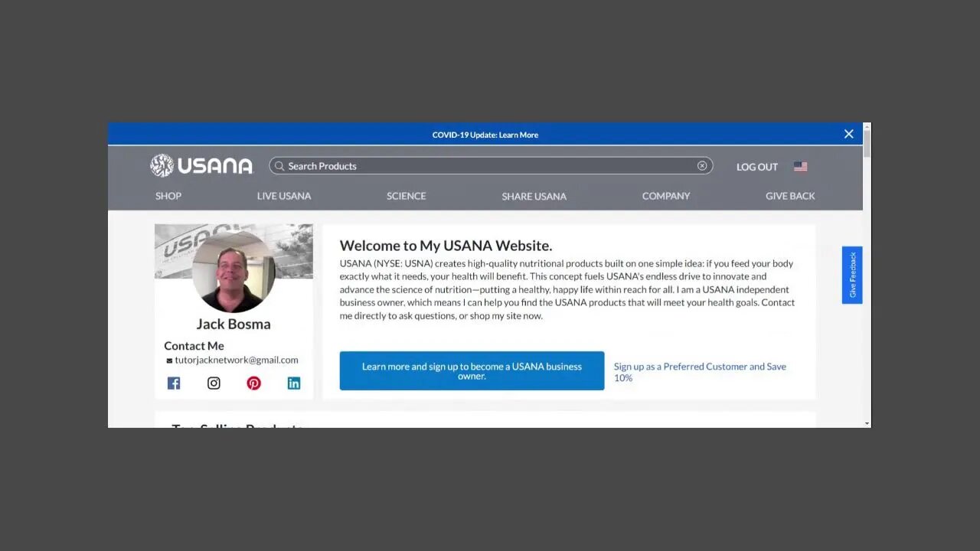Click the LOG OUT link
Image resolution: width=980 pixels, height=551 pixels.
click(757, 167)
